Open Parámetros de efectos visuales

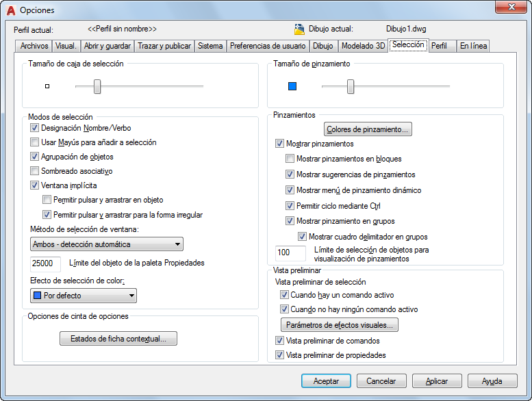coord(340,325)
